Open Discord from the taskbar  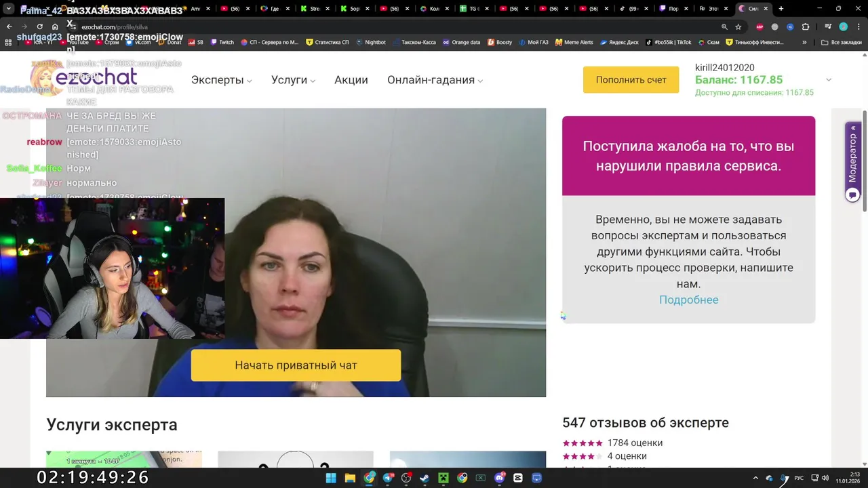coord(500,478)
